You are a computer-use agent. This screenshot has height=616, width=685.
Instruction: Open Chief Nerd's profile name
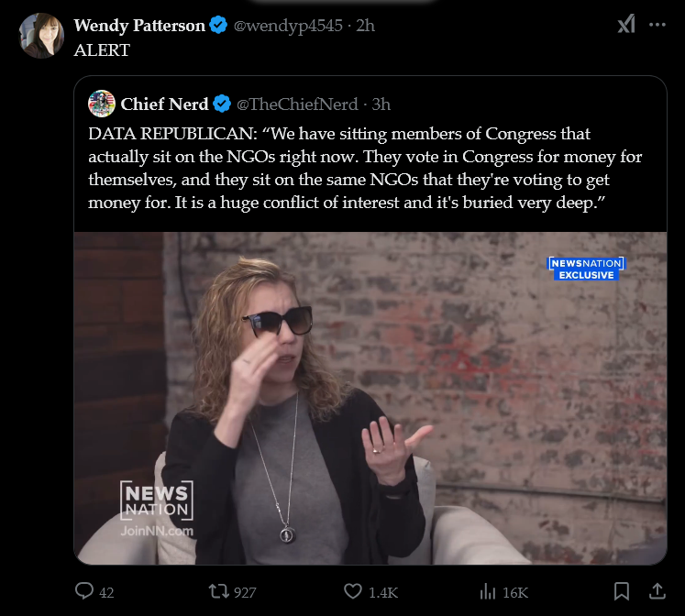click(x=163, y=104)
